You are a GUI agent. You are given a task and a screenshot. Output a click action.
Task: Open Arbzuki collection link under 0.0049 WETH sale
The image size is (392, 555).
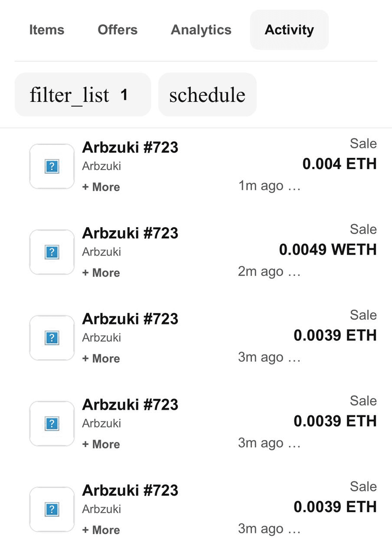(101, 252)
